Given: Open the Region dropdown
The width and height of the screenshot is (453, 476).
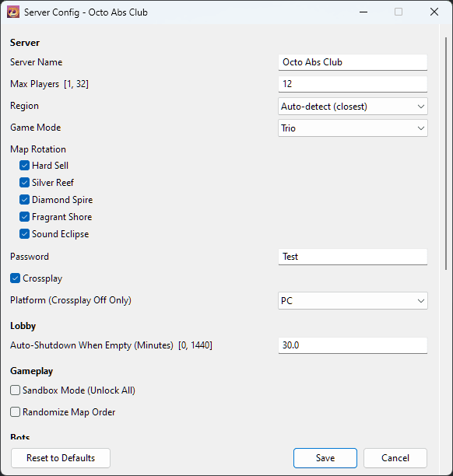Looking at the screenshot, I should pyautogui.click(x=353, y=107).
